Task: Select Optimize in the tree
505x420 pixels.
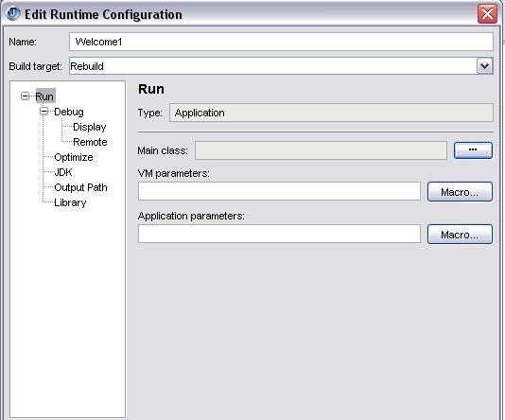Action: [74, 157]
